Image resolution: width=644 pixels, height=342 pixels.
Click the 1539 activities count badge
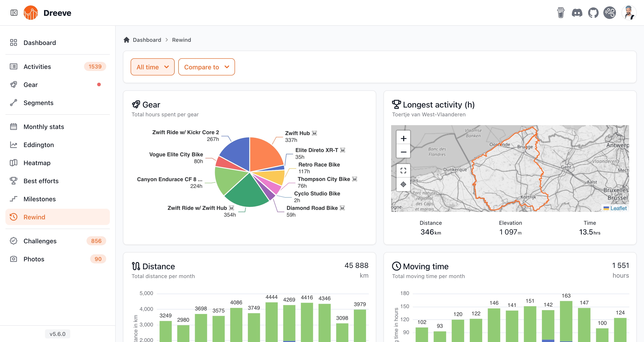tap(95, 66)
